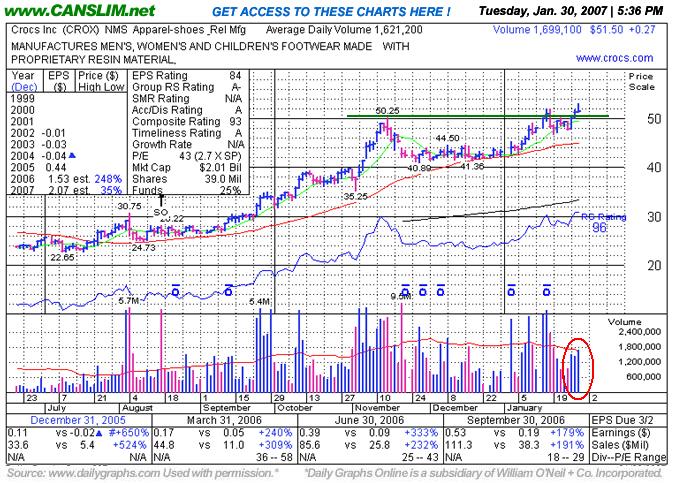Click the 'SMR Rating' row label
Screen dimensions: 673x483
[161, 99]
